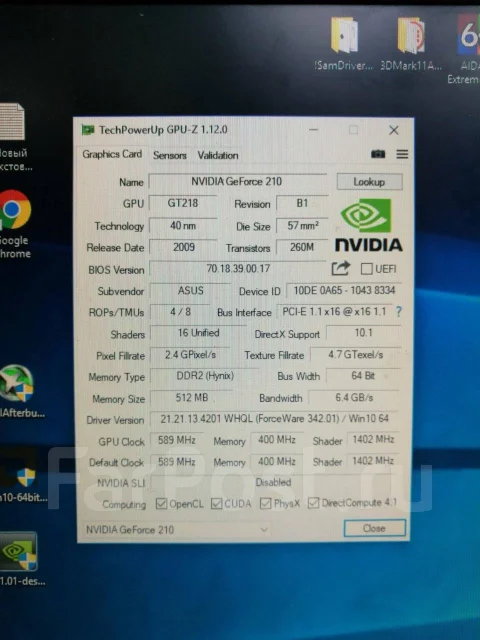Open the NVIDIA driver installer desktop icon

(x=20, y=558)
